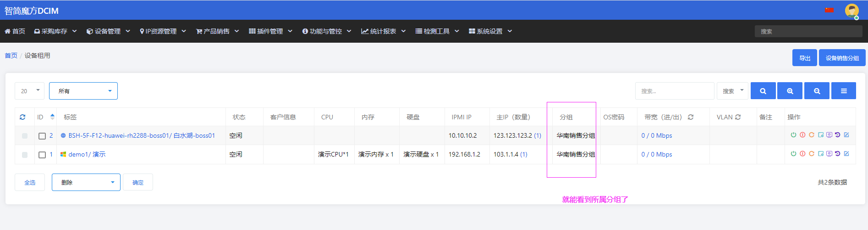Expand the 设备管理 menu
Image resolution: width=868 pixels, height=230 pixels.
(x=108, y=31)
